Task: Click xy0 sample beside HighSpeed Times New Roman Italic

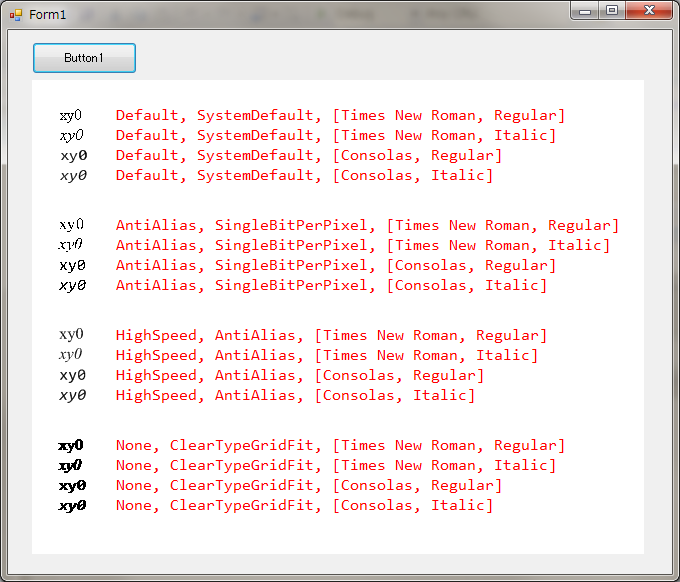Action: 70,355
